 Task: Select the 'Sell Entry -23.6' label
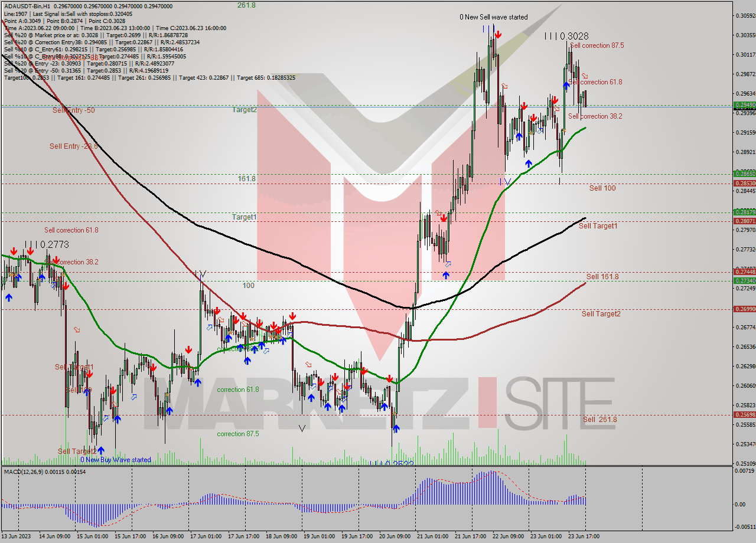73,146
